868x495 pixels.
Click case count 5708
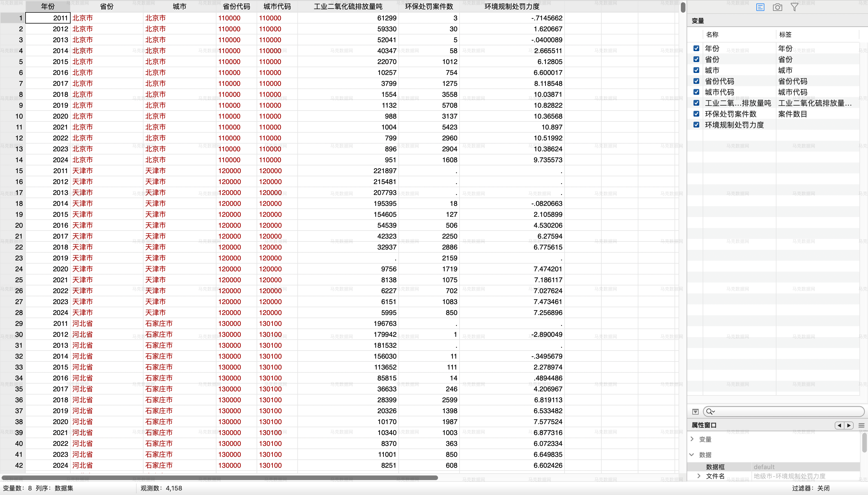tap(449, 105)
